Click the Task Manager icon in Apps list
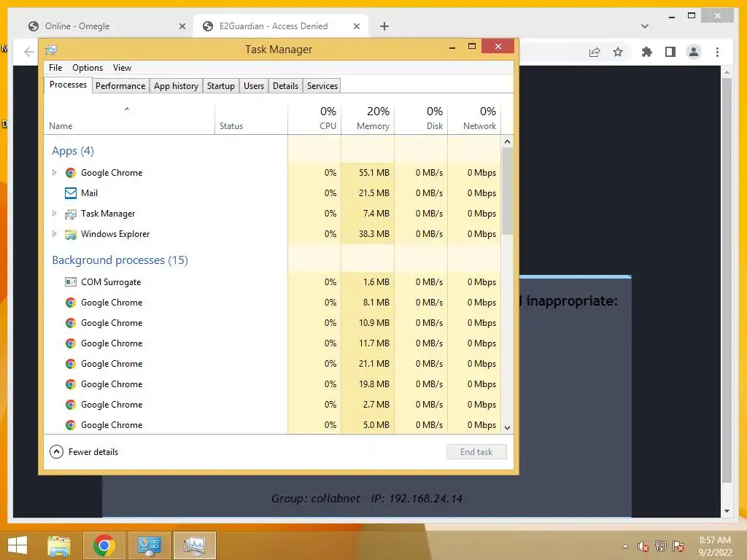 [x=71, y=214]
